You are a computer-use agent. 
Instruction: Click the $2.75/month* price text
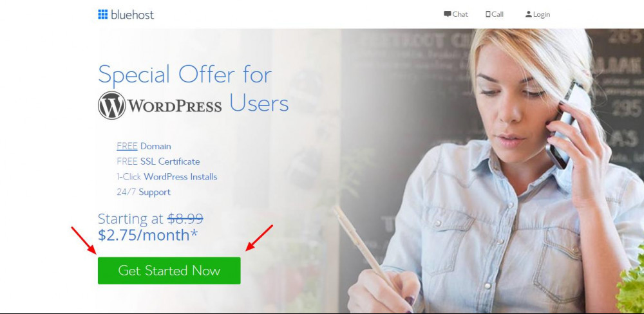click(148, 235)
